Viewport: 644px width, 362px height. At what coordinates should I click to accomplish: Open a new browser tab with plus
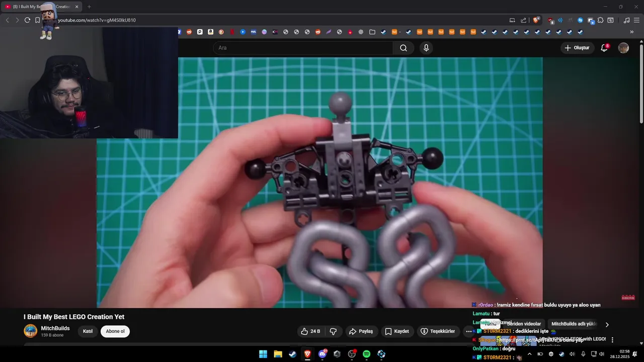(89, 7)
